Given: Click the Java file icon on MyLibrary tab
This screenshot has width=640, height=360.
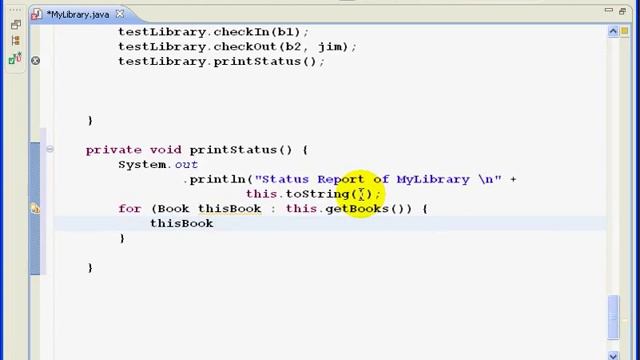Looking at the screenshot, I should point(37,14).
